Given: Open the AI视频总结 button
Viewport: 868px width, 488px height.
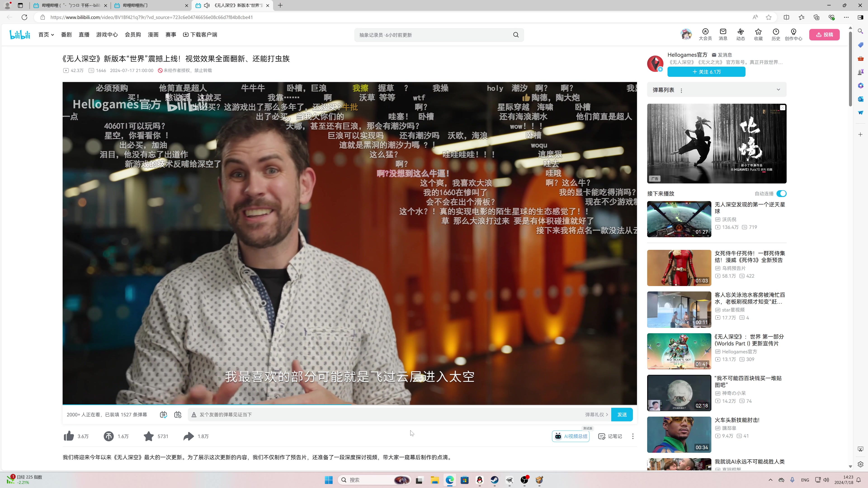Looking at the screenshot, I should [571, 436].
